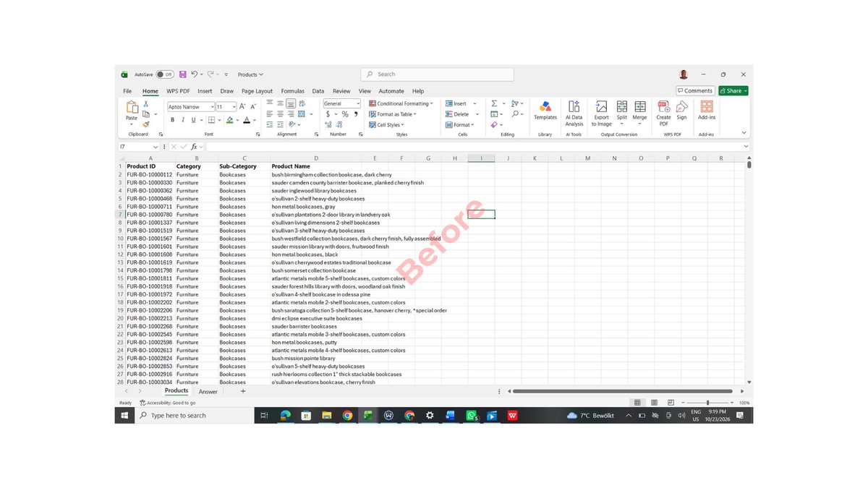This screenshot has width=868, height=488.
Task: Open the font size dropdown
Action: (x=233, y=107)
